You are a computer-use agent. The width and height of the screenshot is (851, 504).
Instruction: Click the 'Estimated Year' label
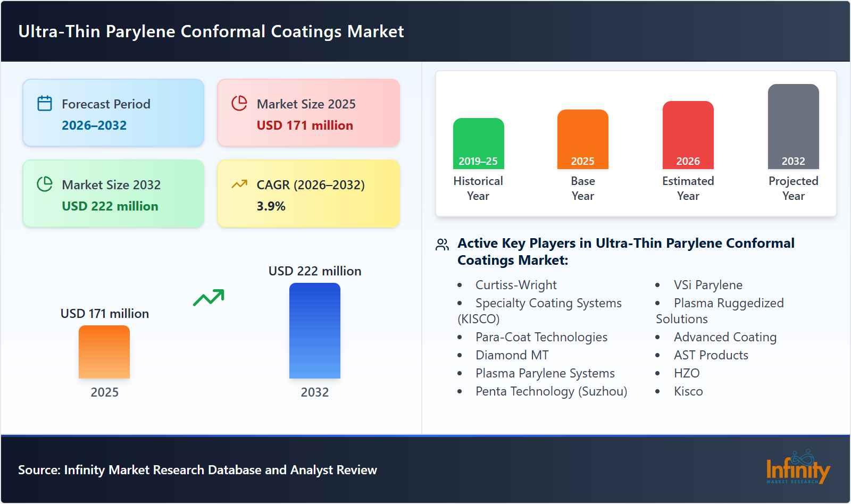pos(688,188)
